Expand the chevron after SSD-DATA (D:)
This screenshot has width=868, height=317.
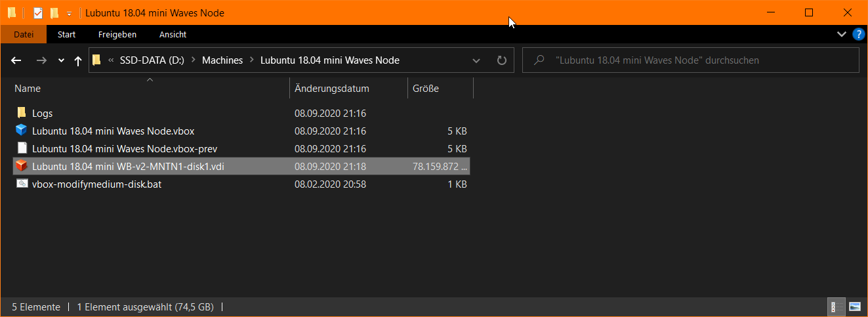193,60
